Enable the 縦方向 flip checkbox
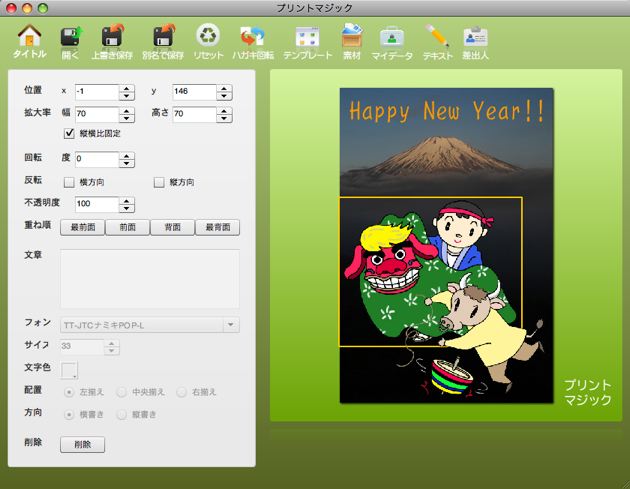The image size is (630, 489). 160,183
